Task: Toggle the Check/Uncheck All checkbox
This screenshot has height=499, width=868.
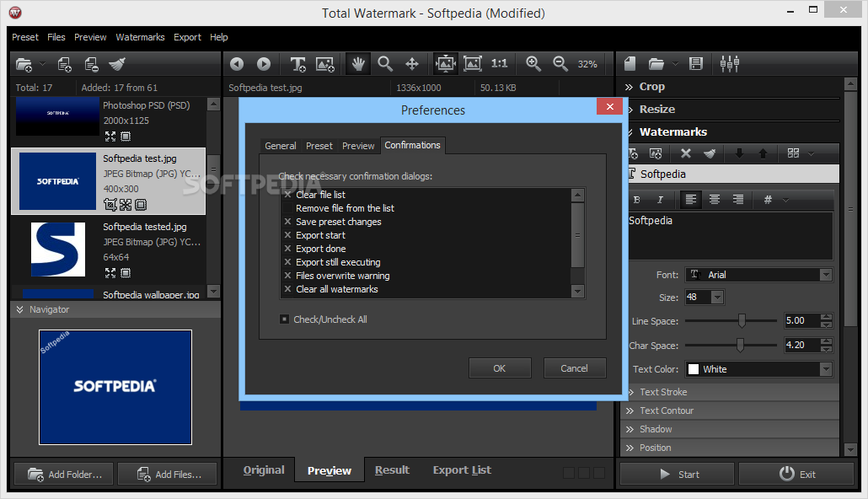Action: (285, 319)
